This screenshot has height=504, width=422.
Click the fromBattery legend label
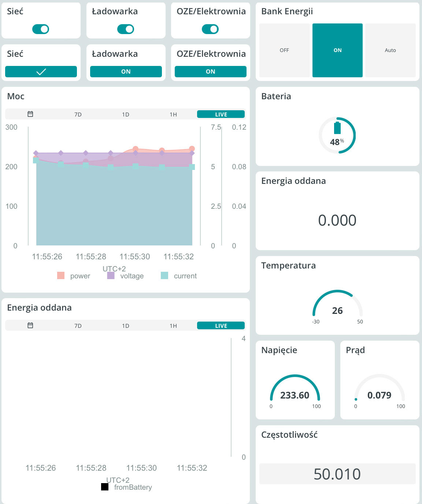(133, 487)
